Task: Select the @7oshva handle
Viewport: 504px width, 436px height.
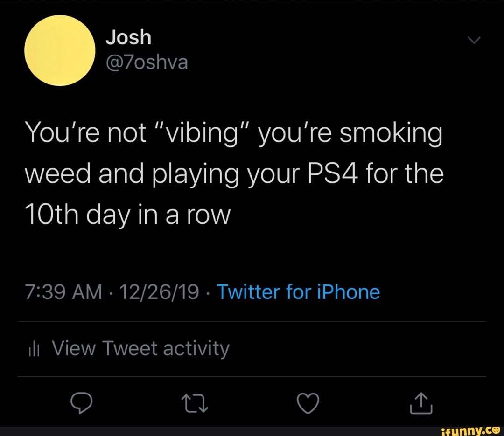Action: point(147,62)
